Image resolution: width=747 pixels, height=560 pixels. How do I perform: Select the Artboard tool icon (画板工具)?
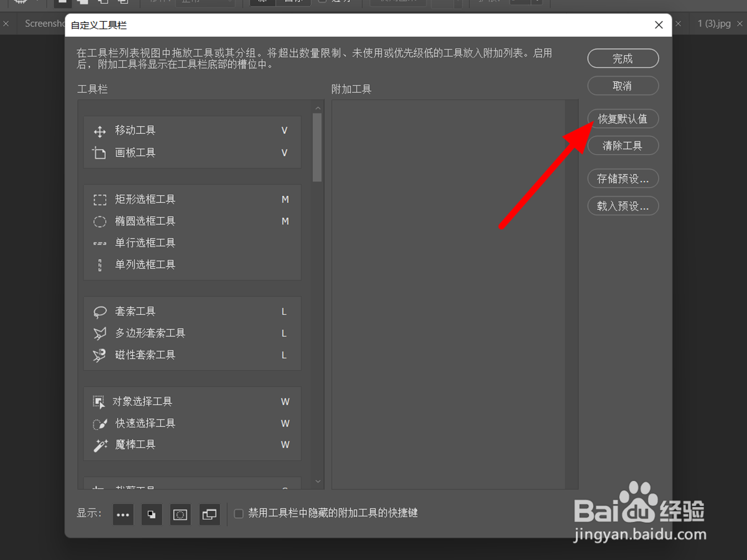coord(100,153)
